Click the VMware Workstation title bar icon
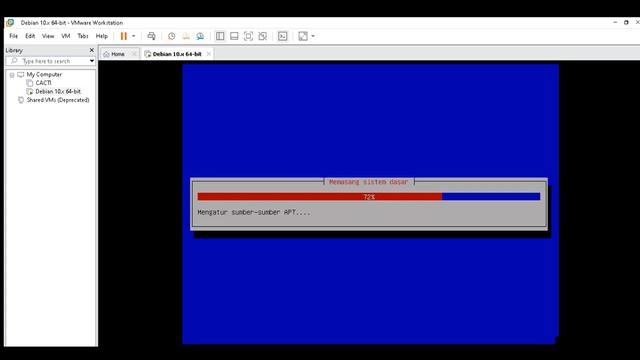The height and width of the screenshot is (360, 640). [x=11, y=22]
